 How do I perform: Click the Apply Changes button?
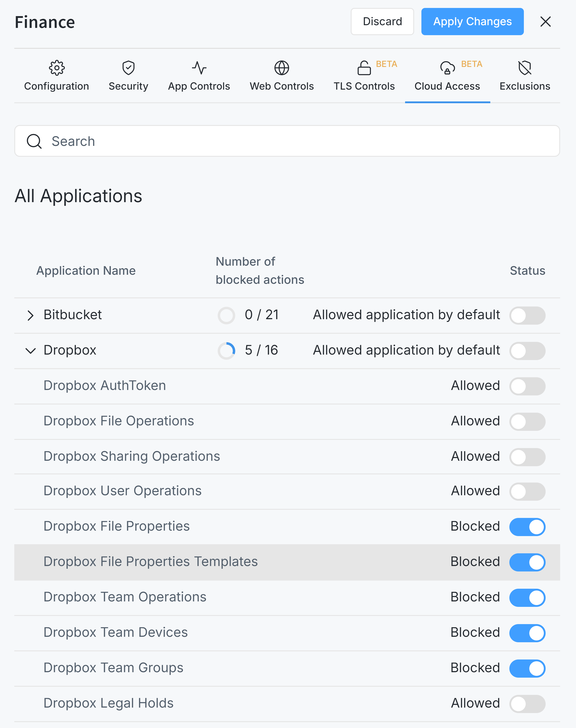[x=472, y=22]
